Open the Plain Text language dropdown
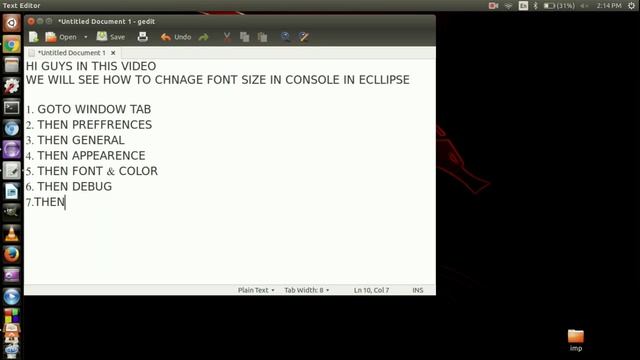This screenshot has width=640, height=360. click(x=256, y=290)
